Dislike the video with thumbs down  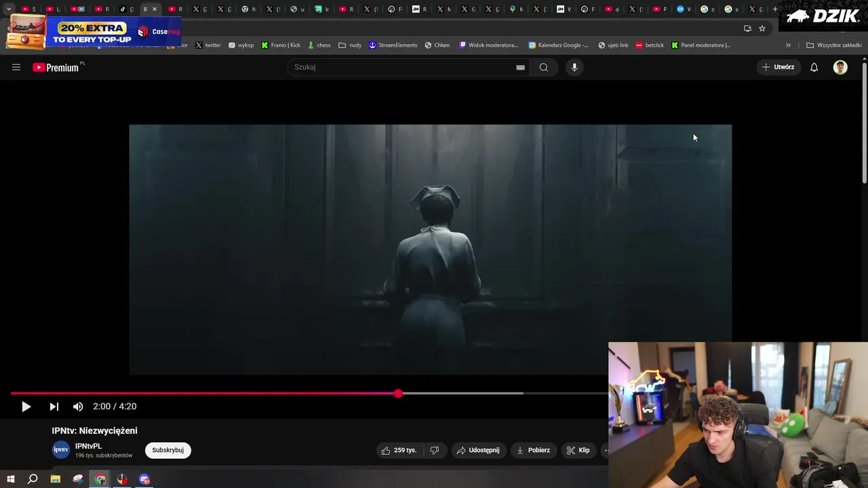tap(435, 450)
